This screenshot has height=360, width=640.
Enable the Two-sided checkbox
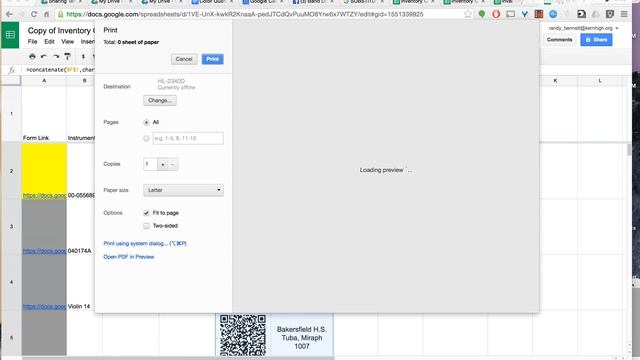(146, 226)
